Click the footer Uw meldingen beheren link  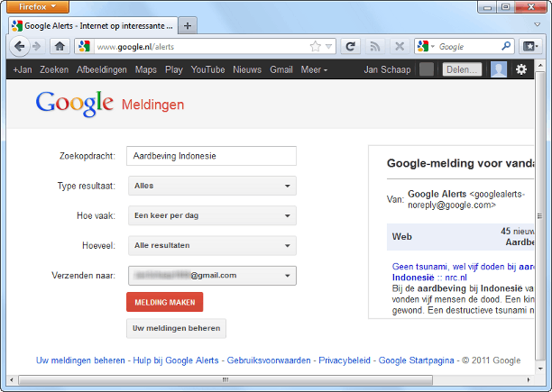(80, 360)
